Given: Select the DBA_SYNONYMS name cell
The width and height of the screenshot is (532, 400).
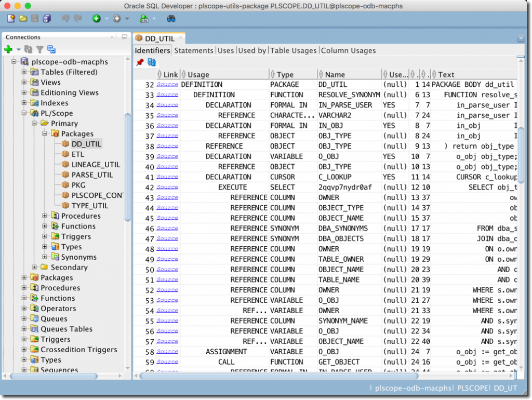Looking at the screenshot, I should (349, 229).
